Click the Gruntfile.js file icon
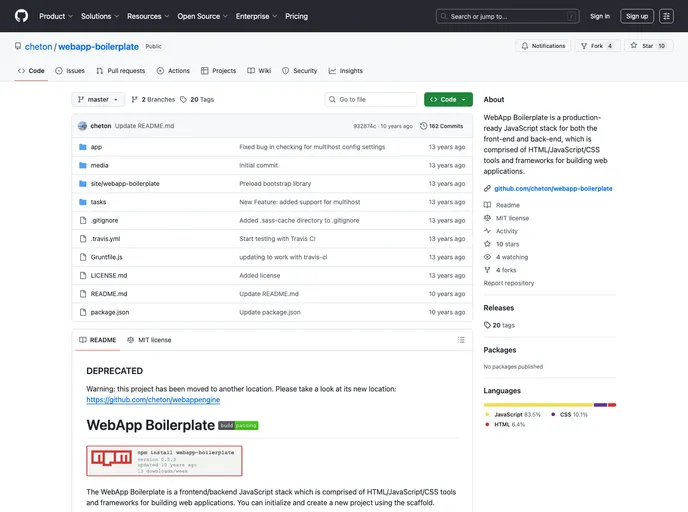 (x=82, y=257)
